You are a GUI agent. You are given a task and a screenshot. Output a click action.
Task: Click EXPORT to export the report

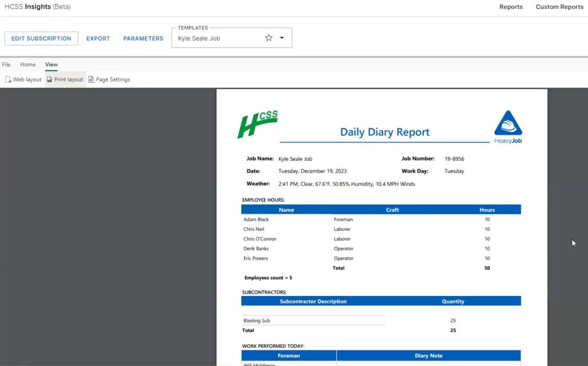98,38
